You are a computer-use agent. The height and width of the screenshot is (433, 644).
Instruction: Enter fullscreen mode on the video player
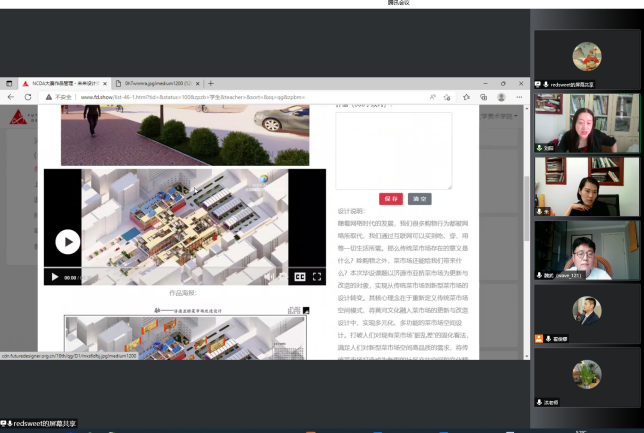(317, 277)
